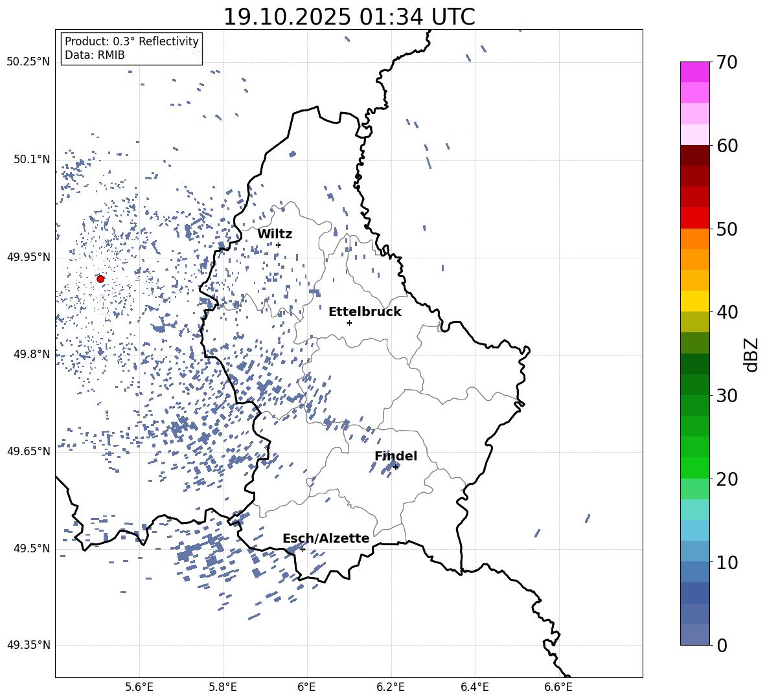Image resolution: width=767 pixels, height=700 pixels.
Task: Click the 0 value on colorbar
Action: [x=722, y=645]
